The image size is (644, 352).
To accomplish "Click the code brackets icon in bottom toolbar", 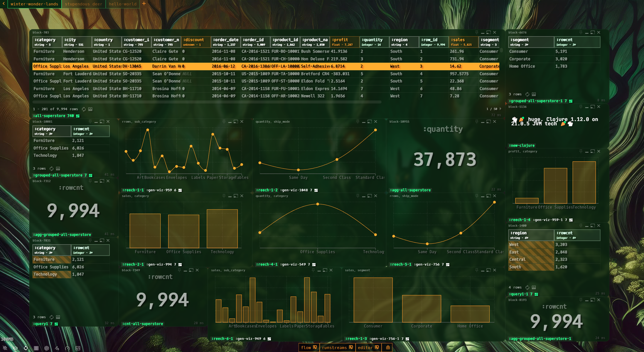I will coord(78,348).
